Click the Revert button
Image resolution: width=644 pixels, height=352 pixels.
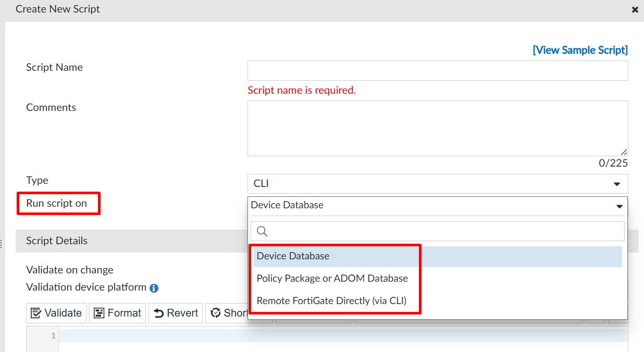click(176, 313)
